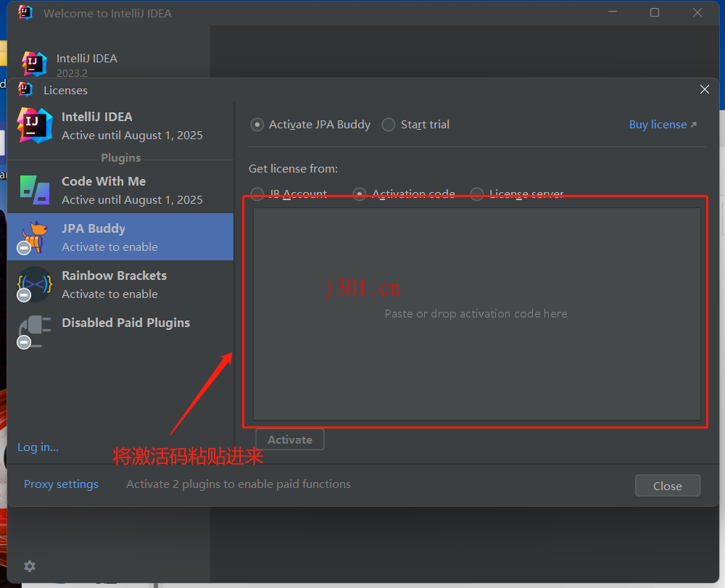The width and height of the screenshot is (725, 588).
Task: Click the Welcome window title bar icon
Action: (25, 12)
